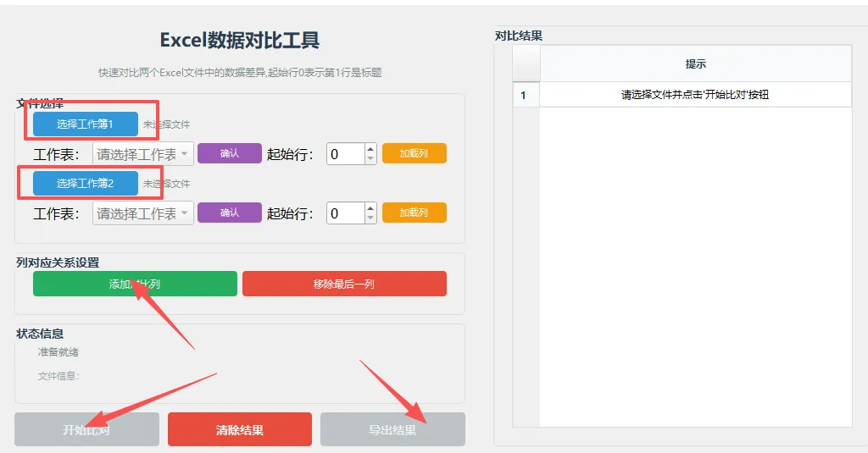Click 加载列 for workbook 2
Screen dimensions: 868x453
[x=414, y=213]
